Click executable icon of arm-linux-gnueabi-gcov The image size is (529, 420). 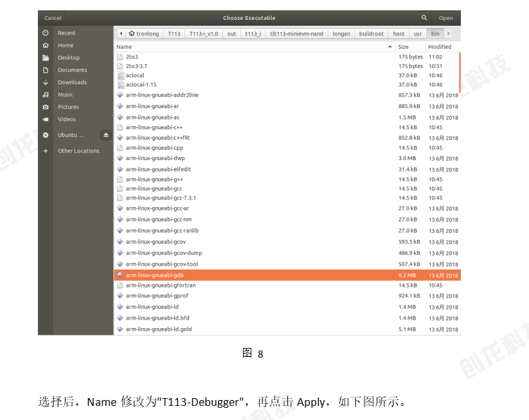120,242
